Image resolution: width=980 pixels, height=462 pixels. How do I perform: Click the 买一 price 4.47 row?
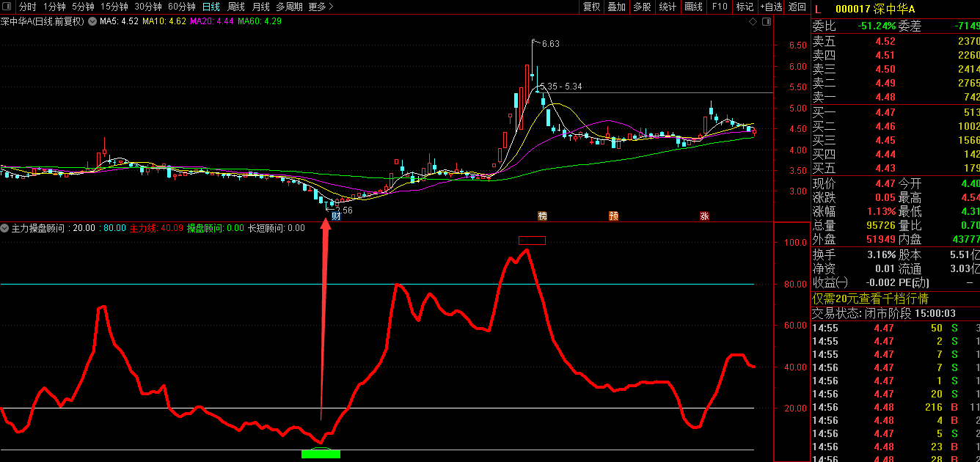896,112
